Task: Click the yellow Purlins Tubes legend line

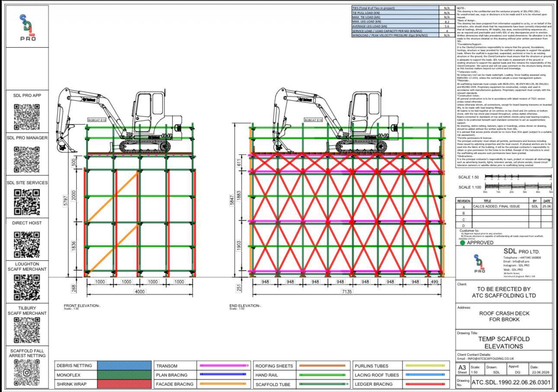Action: (x=425, y=366)
